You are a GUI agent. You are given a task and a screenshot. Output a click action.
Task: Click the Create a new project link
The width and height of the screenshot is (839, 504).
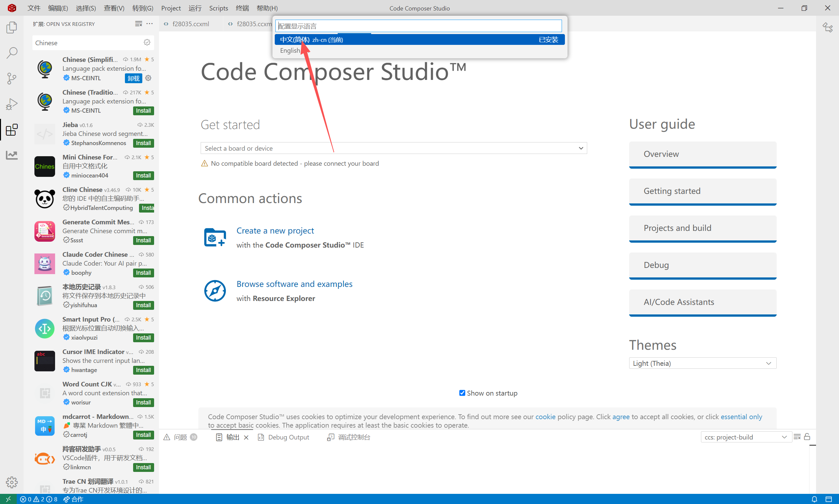tap(275, 231)
